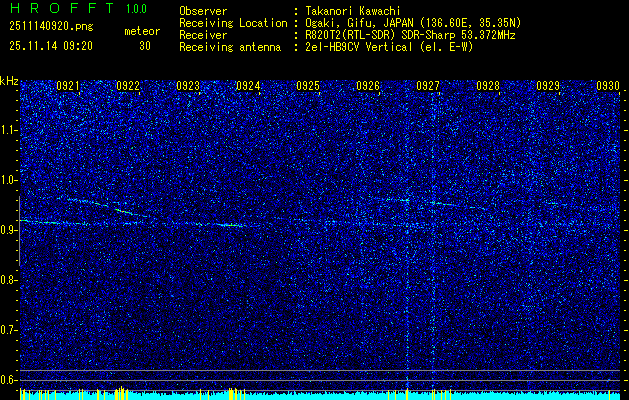Click the date 25.11.14 09:20
Screen dimensions: 629x400
point(51,46)
